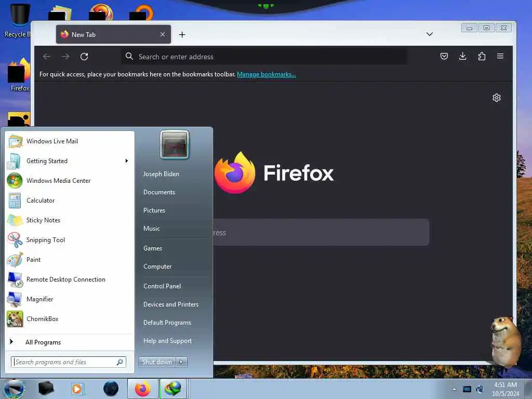
Task: Open the Manage bookmarks link
Action: (267, 74)
